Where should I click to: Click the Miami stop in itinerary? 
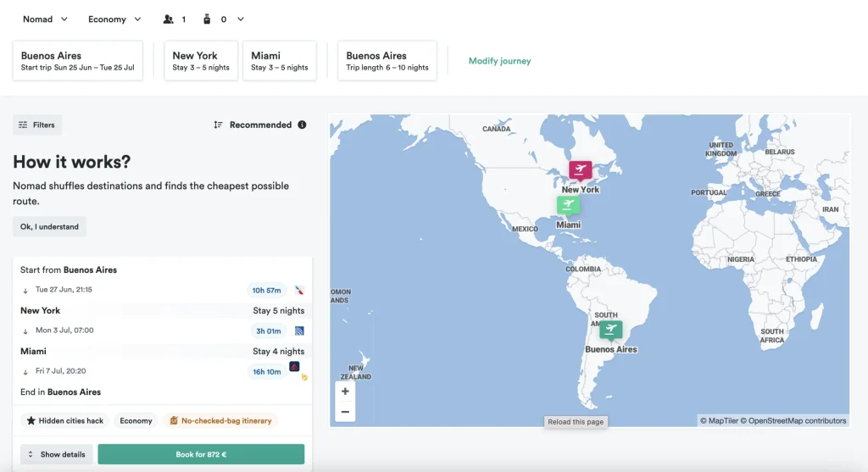tap(33, 352)
